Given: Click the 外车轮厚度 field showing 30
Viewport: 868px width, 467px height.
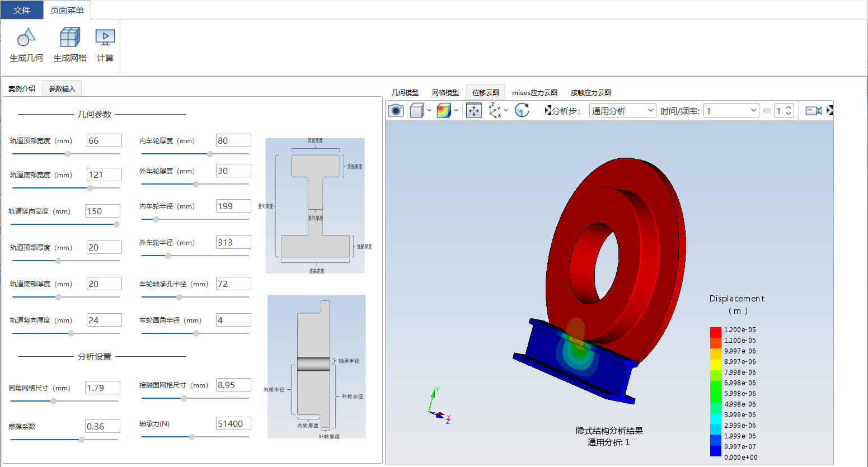Looking at the screenshot, I should (x=233, y=171).
